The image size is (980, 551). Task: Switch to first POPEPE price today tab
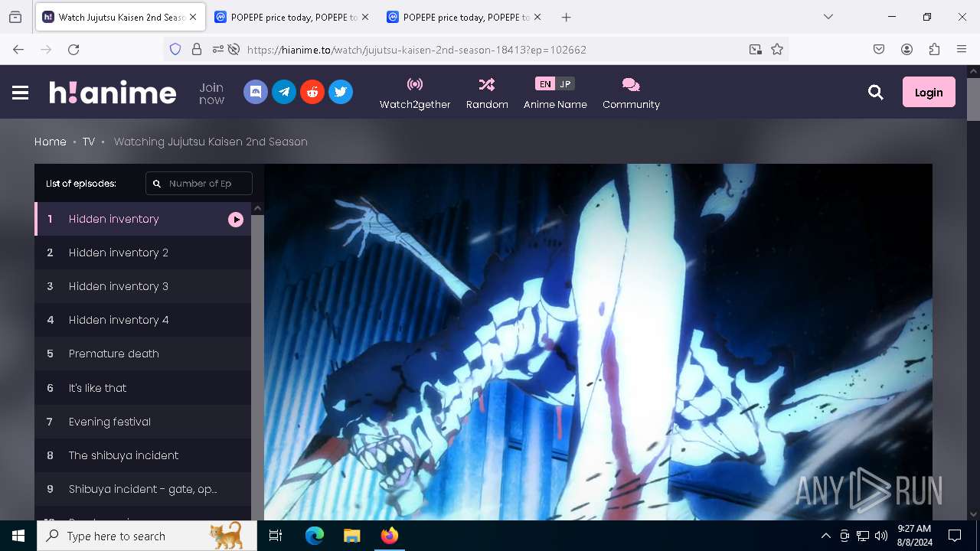291,17
